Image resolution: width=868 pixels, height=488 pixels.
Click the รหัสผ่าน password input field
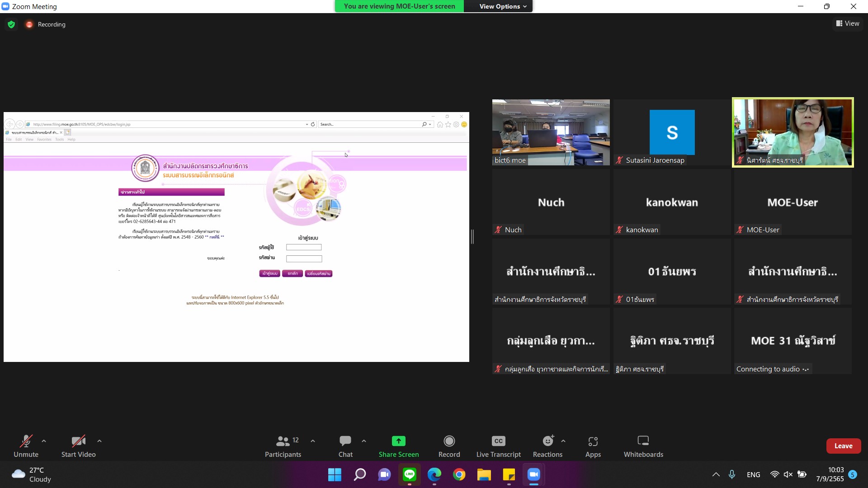click(304, 259)
